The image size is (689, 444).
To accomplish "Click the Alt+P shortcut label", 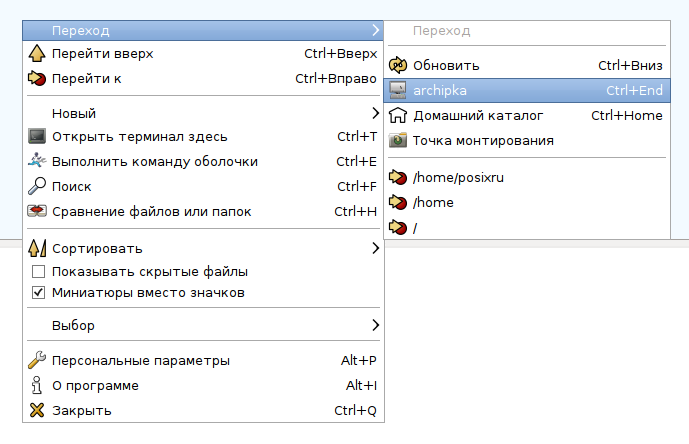I will coord(359,360).
